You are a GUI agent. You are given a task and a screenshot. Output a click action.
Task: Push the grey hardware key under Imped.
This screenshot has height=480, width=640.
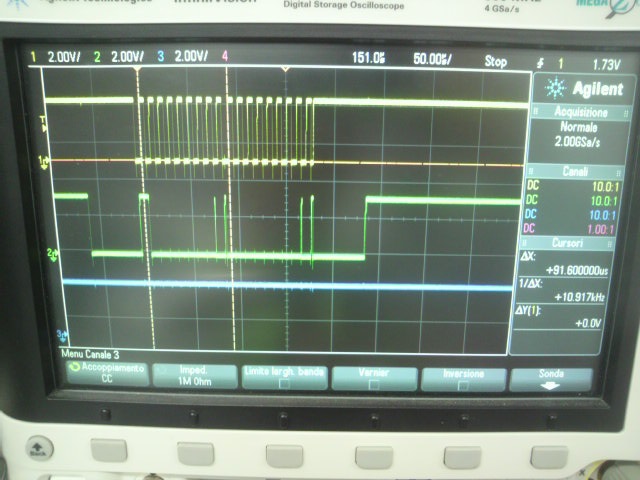[x=196, y=453]
